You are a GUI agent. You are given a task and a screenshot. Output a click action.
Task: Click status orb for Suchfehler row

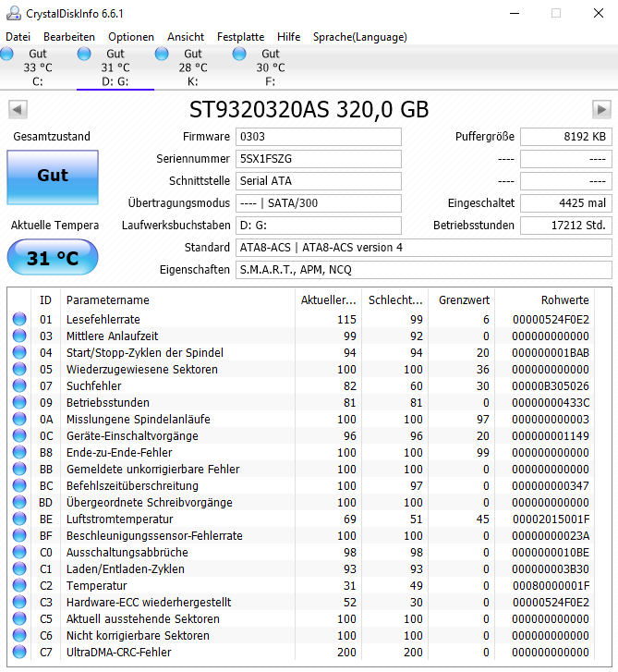tap(19, 385)
